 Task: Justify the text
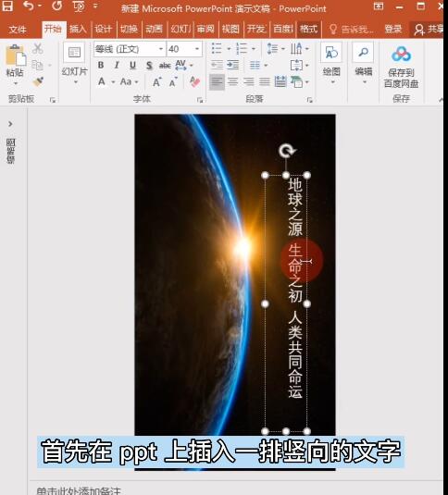(x=265, y=82)
